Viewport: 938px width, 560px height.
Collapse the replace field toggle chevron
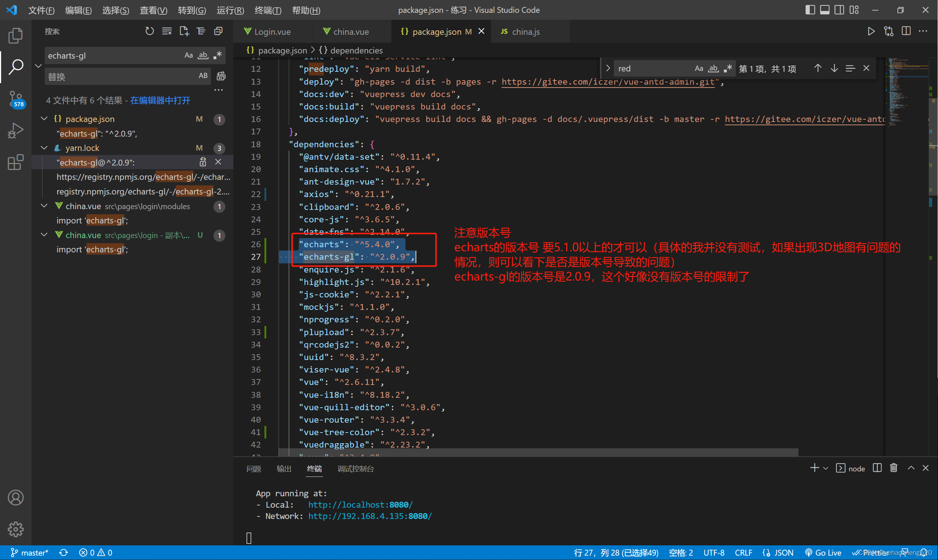point(38,66)
